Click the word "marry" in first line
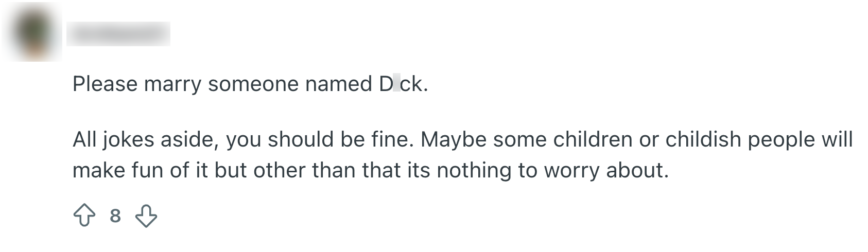This screenshot has width=868, height=252. pyautogui.click(x=172, y=84)
